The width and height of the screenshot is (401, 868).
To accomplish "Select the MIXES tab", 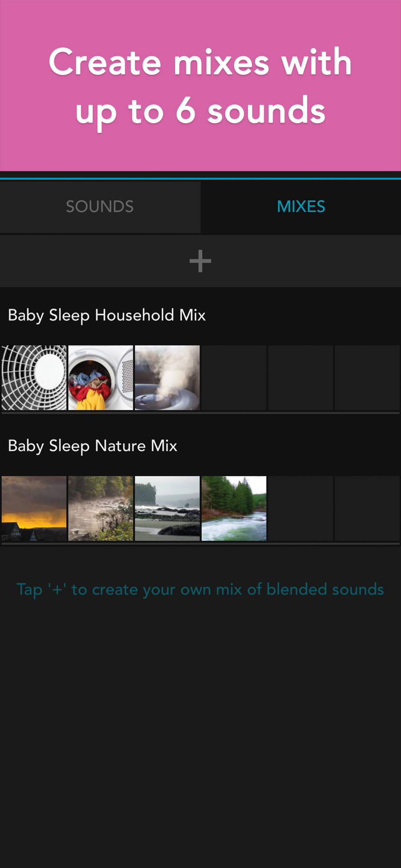I will [x=301, y=207].
